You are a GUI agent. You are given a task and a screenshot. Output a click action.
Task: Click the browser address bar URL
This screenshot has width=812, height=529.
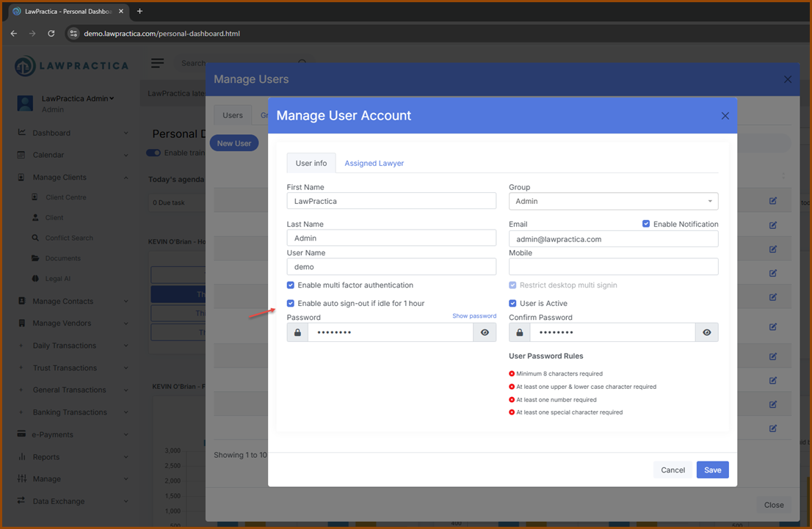tap(162, 34)
